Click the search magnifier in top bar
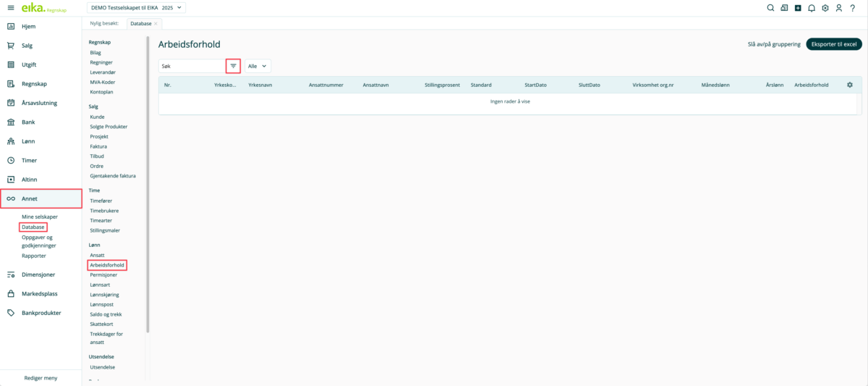The height and width of the screenshot is (386, 868). [770, 8]
